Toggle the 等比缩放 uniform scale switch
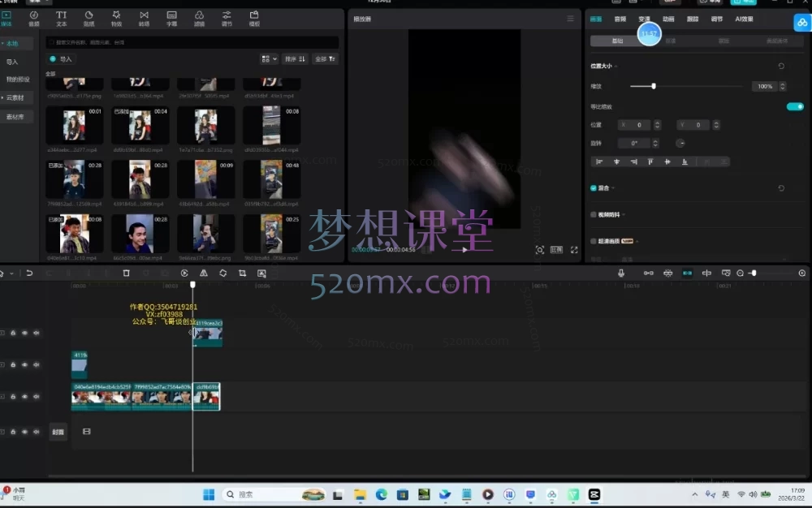 (x=794, y=106)
